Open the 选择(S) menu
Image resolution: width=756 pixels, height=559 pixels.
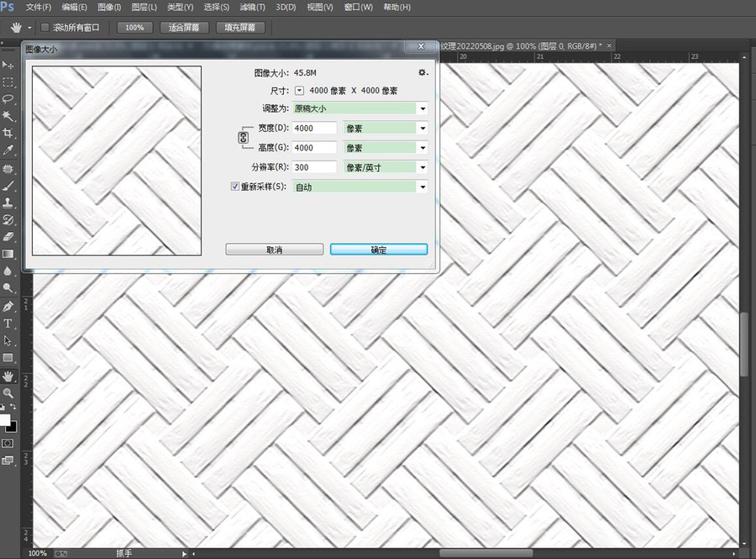coord(217,8)
